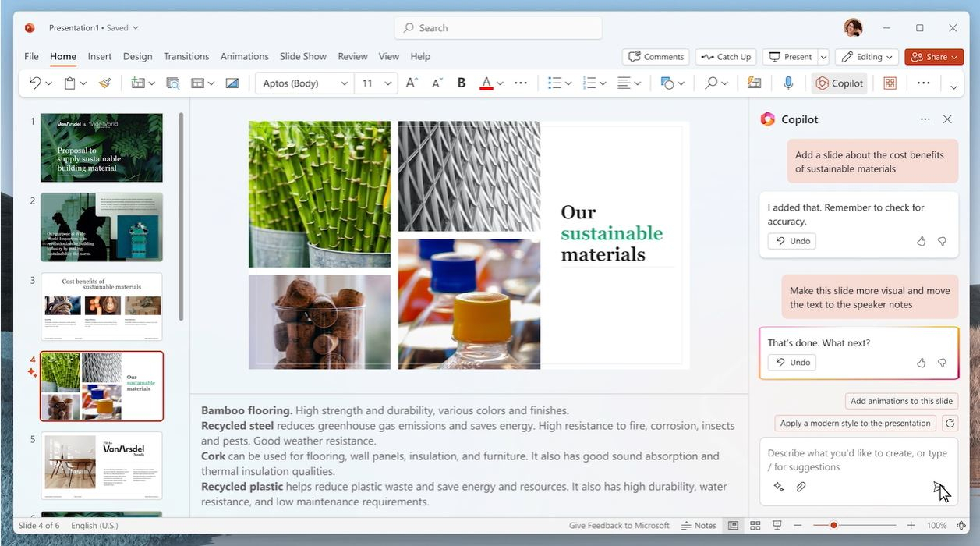
Task: Click the Designer icon
Action: (x=754, y=83)
